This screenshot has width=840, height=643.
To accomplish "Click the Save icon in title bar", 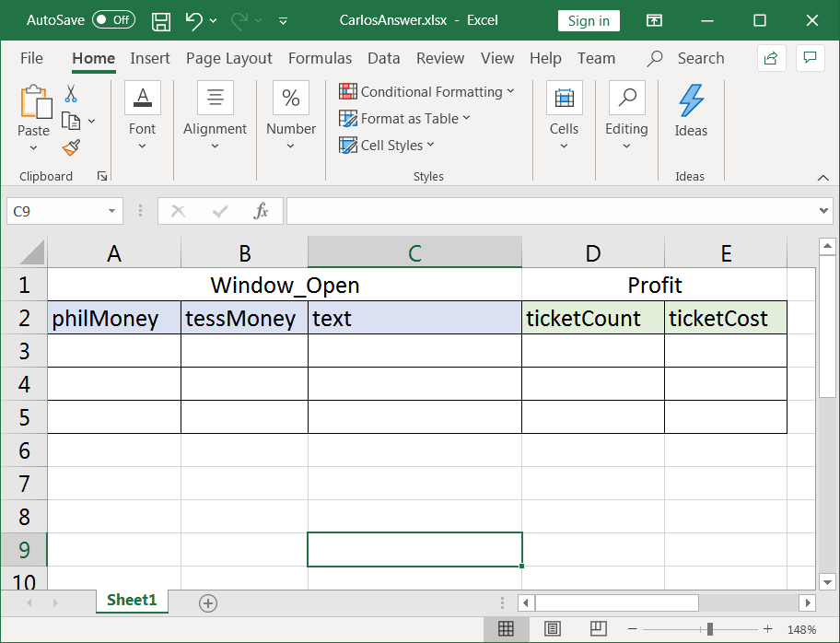I will [x=160, y=21].
